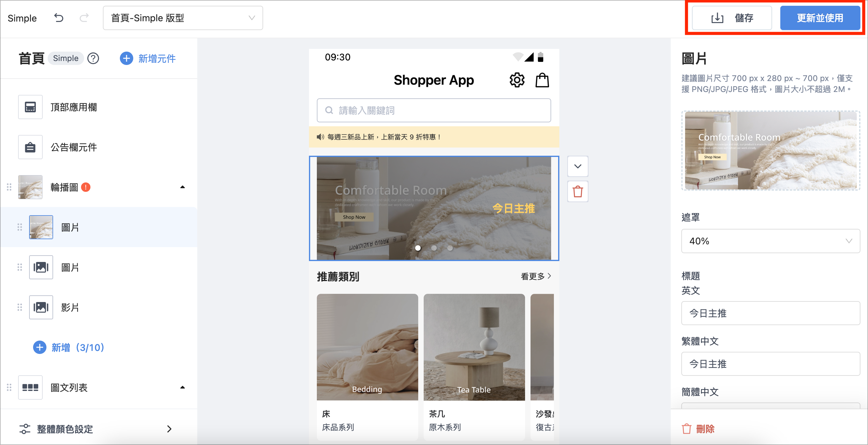Screen dimensions: 868x445
Task: Click the Bedding category card
Action: (x=367, y=367)
